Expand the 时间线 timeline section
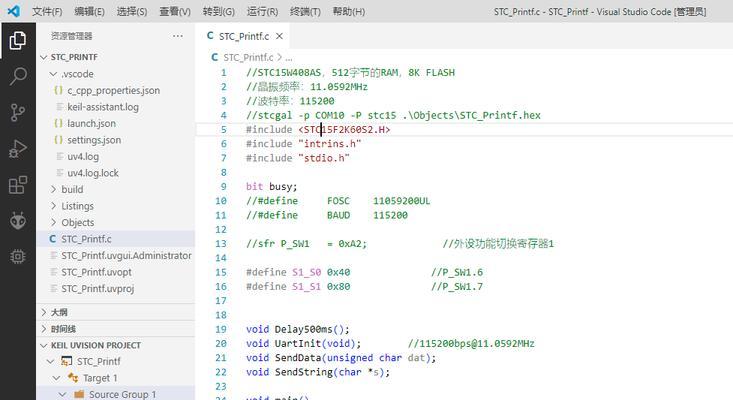This screenshot has width=733, height=400. (x=44, y=329)
